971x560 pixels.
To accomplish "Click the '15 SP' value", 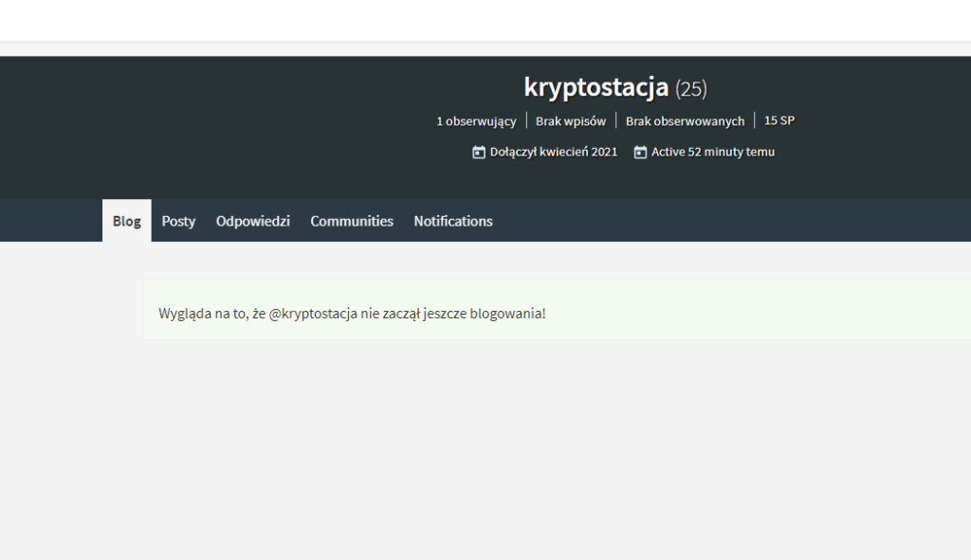I will (779, 120).
